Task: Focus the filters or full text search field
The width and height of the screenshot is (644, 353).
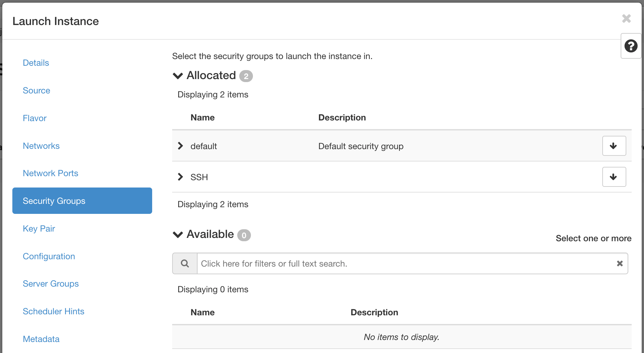Action: pyautogui.click(x=405, y=264)
